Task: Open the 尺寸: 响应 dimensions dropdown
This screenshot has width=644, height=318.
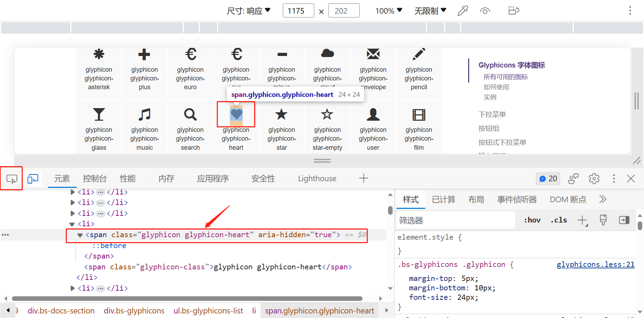Action: (249, 11)
